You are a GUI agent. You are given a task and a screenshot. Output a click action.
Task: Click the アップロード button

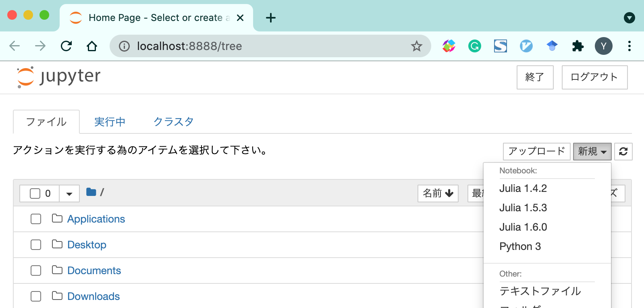[537, 152]
